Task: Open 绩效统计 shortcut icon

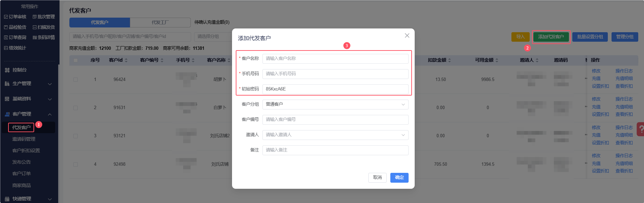Action: click(6, 48)
